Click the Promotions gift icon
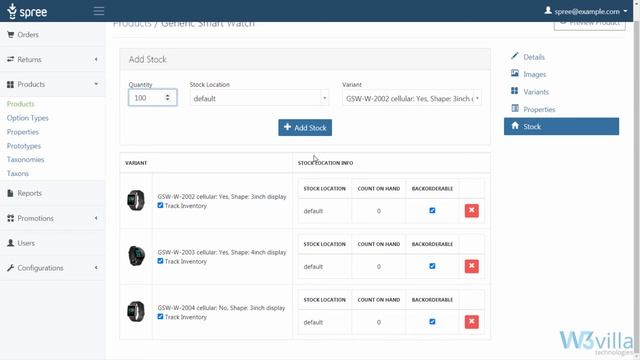This screenshot has height=360, width=640. [x=11, y=218]
